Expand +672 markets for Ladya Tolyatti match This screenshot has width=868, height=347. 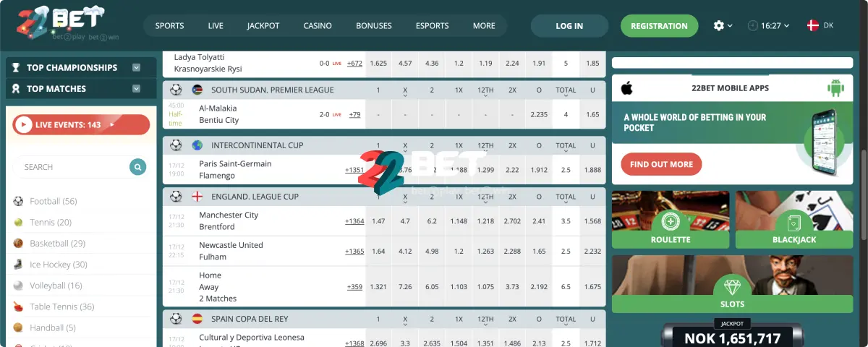(354, 63)
